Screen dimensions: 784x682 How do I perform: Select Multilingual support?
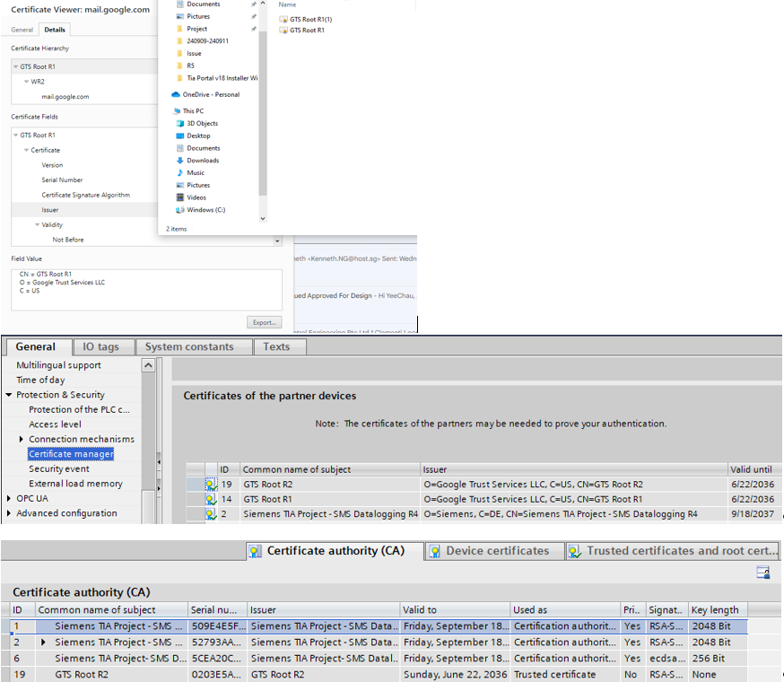(x=58, y=365)
